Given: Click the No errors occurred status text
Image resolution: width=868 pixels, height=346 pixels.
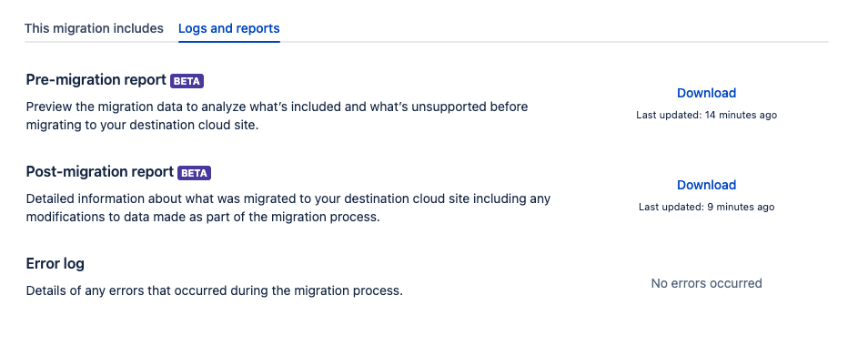Looking at the screenshot, I should (706, 283).
